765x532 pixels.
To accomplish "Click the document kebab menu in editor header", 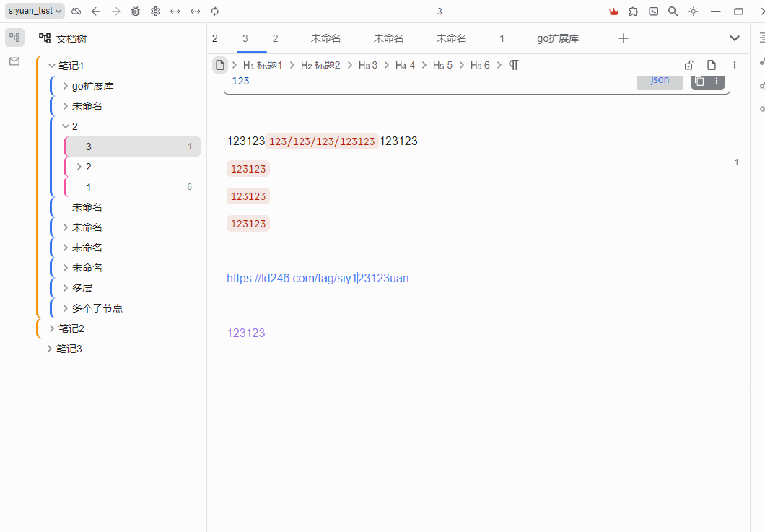I will pos(735,64).
